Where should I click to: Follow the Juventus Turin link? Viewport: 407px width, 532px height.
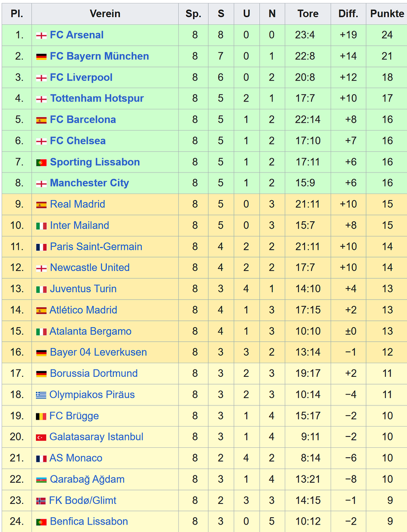pos(83,289)
